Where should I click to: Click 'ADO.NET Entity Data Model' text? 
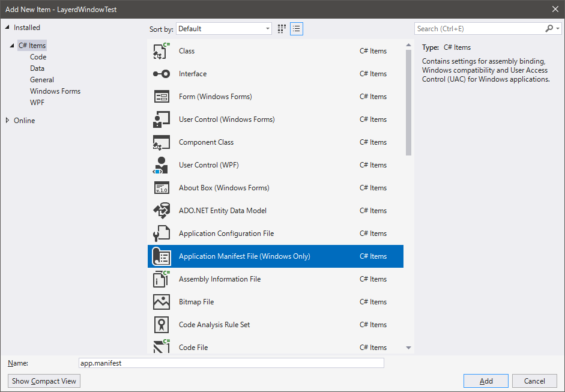(x=223, y=211)
